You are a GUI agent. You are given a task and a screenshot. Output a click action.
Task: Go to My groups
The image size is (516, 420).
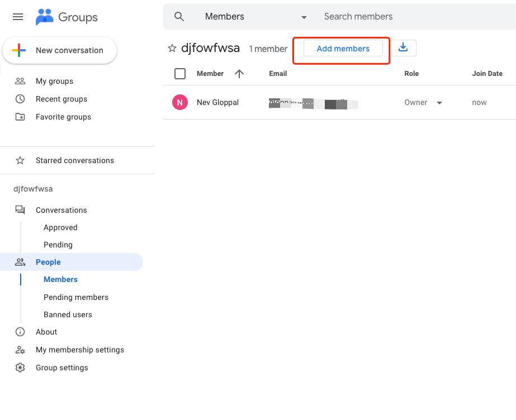54,81
